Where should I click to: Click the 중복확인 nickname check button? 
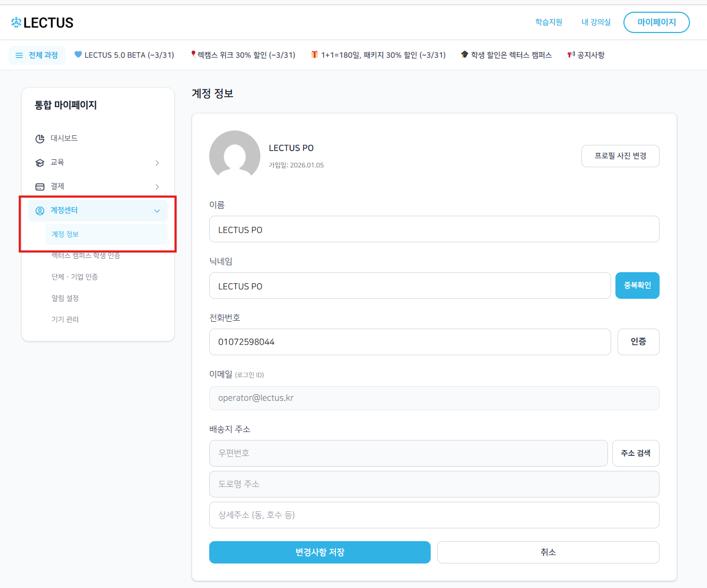click(x=637, y=285)
